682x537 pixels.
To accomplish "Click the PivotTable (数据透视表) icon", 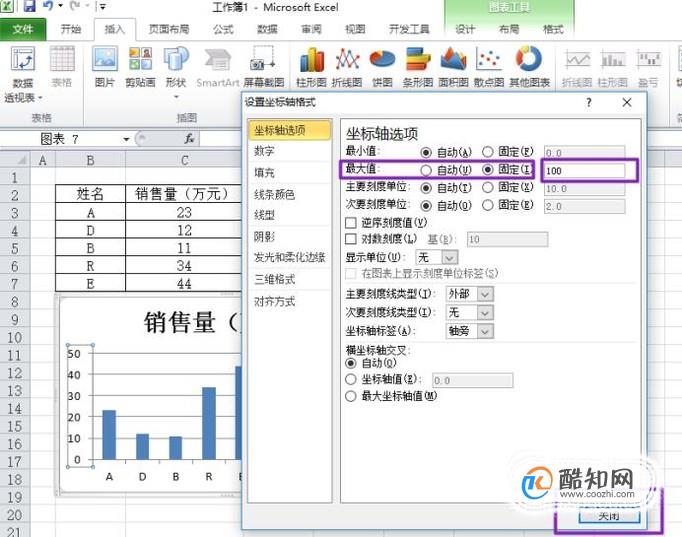I will click(23, 59).
